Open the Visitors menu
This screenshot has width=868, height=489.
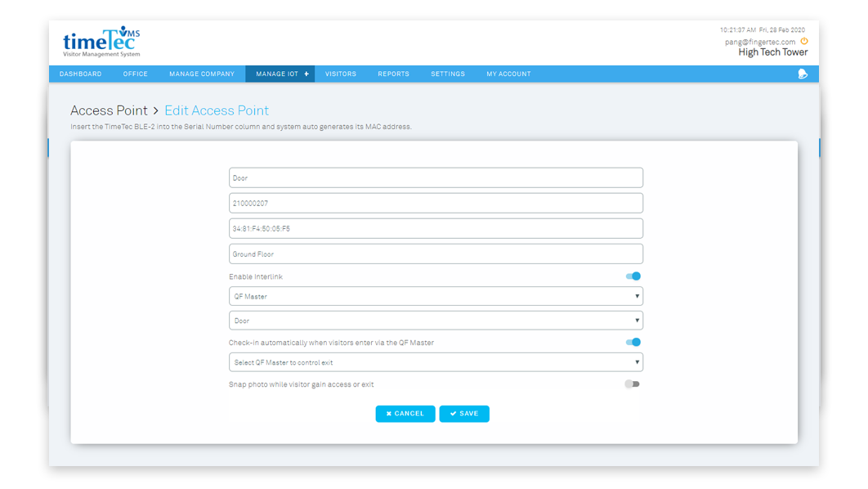tap(341, 74)
